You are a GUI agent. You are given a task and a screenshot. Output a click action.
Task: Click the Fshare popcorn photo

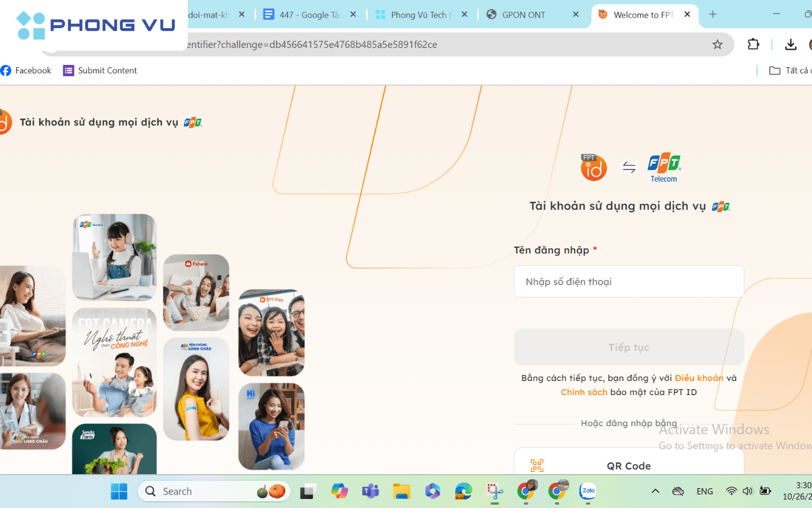[196, 292]
